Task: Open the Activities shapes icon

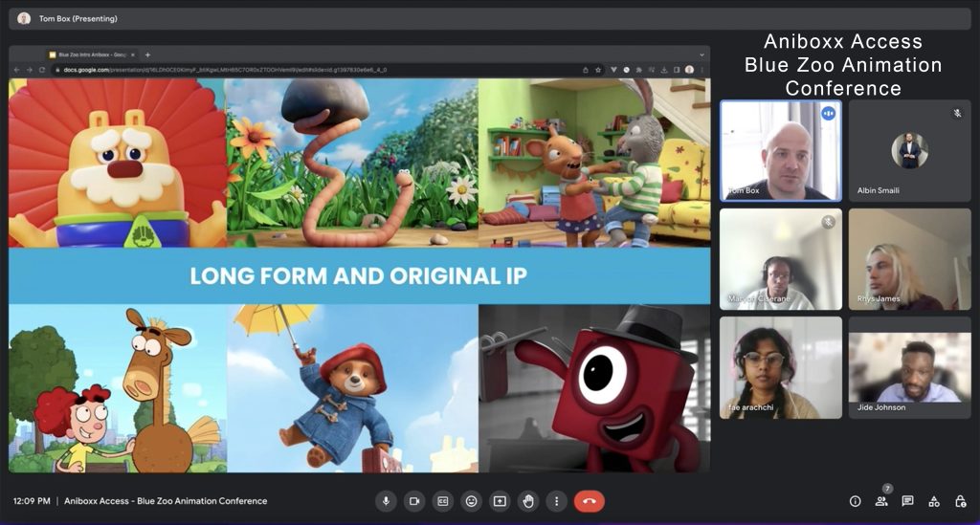Action: tap(934, 501)
